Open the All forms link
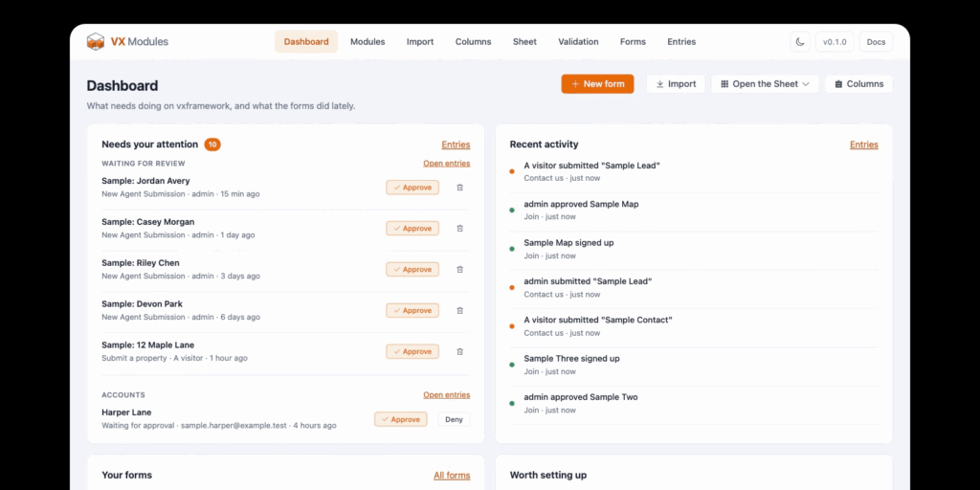 tap(452, 476)
